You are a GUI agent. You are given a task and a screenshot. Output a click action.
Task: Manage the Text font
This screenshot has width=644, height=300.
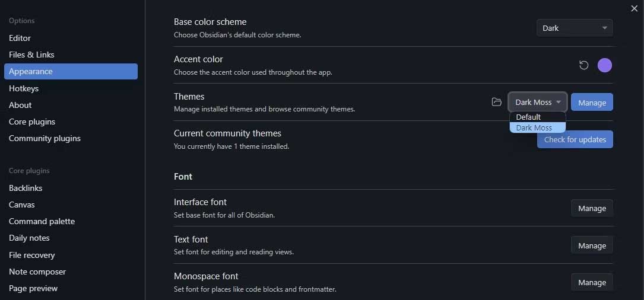591,245
